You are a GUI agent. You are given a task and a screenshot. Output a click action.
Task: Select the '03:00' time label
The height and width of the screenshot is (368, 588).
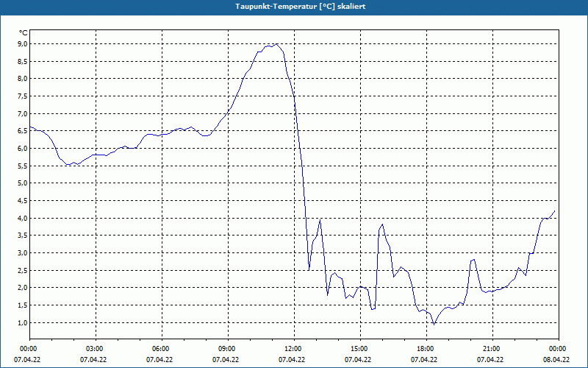(x=93, y=349)
